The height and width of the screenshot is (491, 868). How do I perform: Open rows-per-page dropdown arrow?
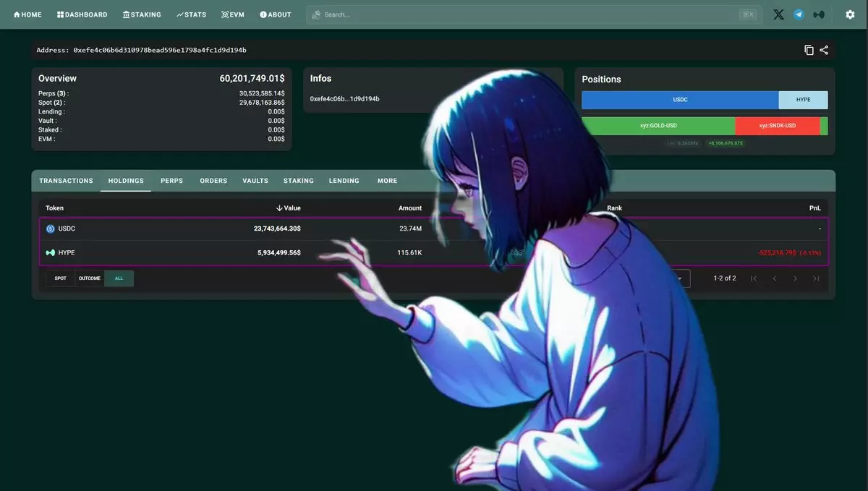(x=679, y=278)
